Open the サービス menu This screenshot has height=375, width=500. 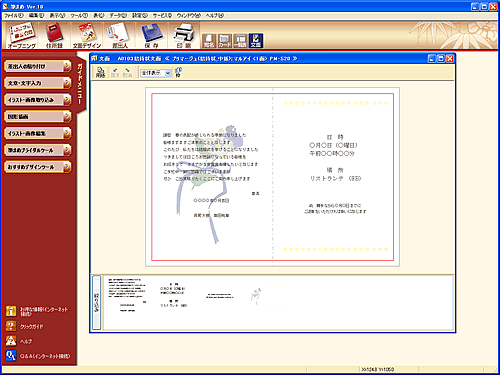point(162,15)
